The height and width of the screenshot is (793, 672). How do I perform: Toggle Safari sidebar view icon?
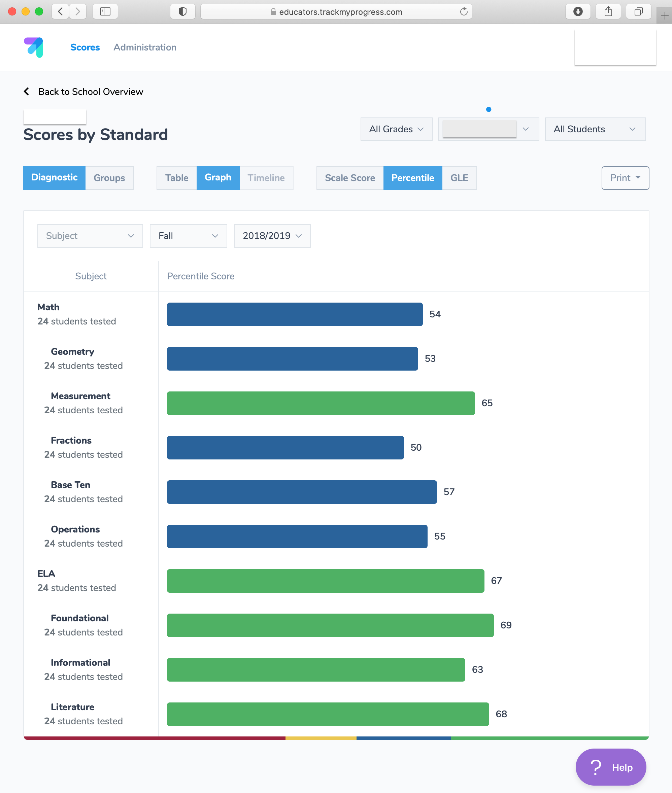[105, 11]
